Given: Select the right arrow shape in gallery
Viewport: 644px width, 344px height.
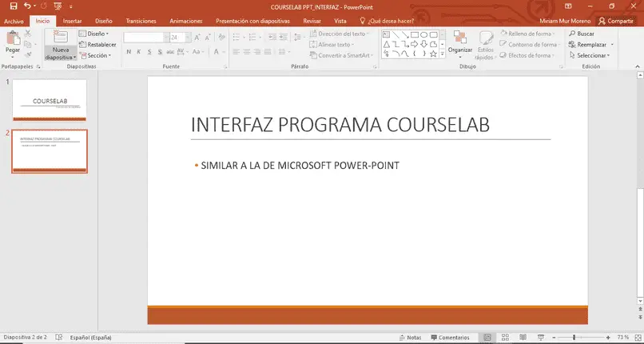Looking at the screenshot, I should tap(415, 44).
